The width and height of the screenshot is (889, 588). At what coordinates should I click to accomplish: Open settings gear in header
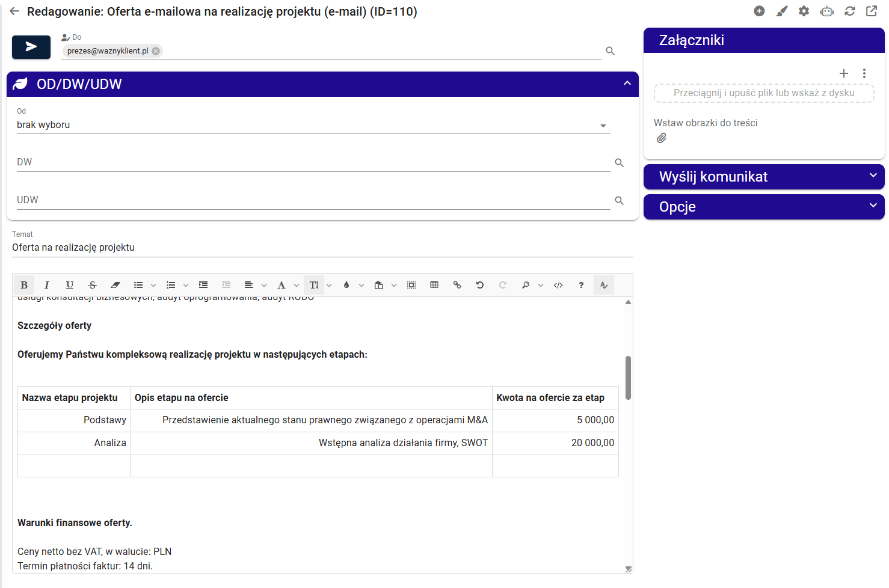pos(804,11)
